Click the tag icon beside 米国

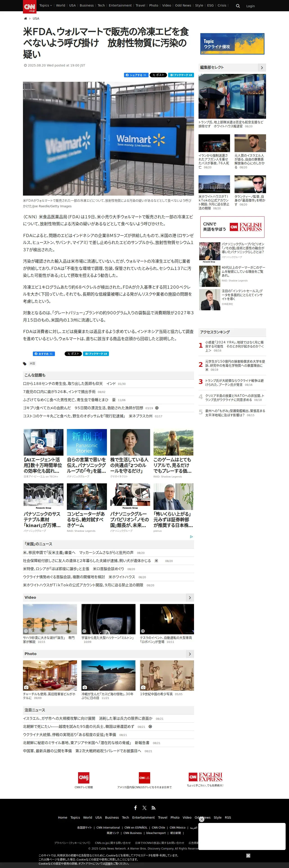(25, 363)
